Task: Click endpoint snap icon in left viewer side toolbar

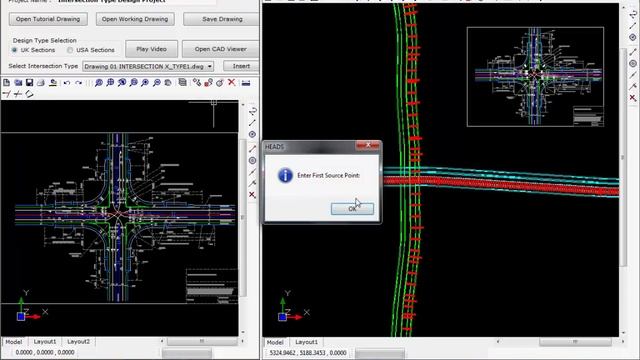Action: [252, 149]
